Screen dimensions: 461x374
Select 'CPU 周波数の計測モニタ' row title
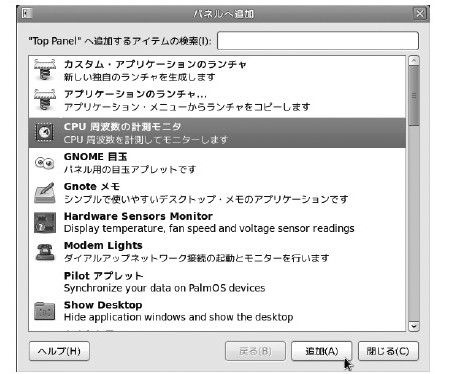[x=123, y=127]
